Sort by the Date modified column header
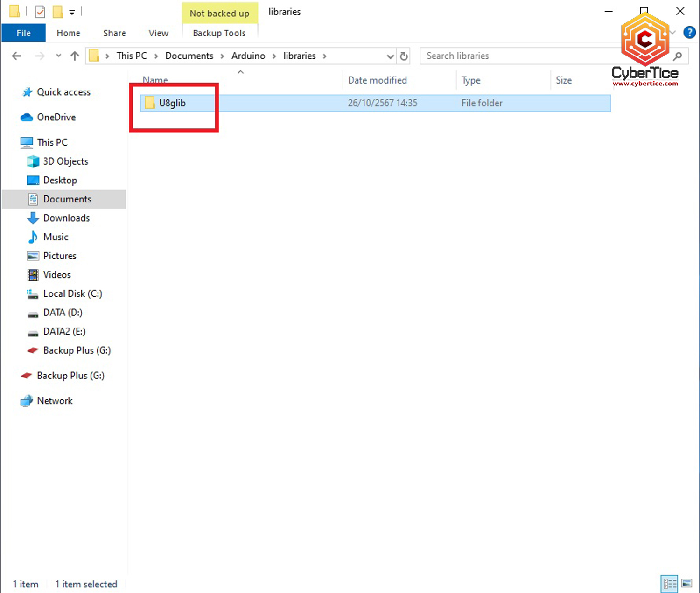The height and width of the screenshot is (593, 700). point(377,80)
